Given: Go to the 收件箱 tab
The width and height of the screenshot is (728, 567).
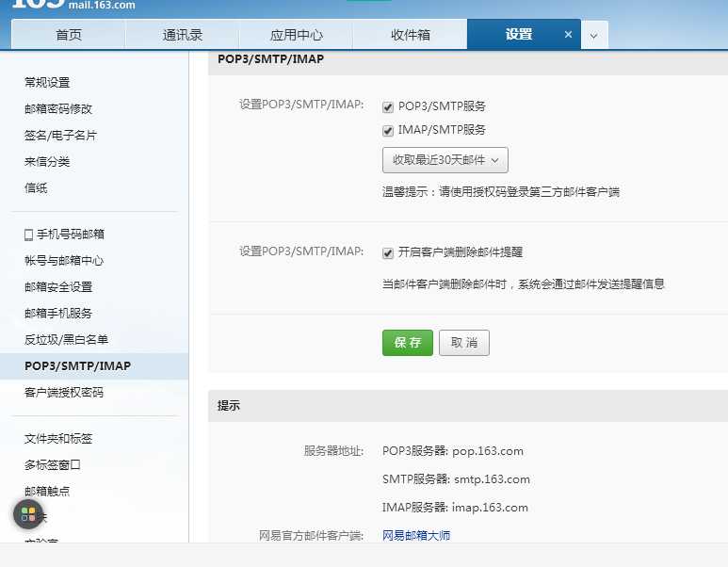Looking at the screenshot, I should pyautogui.click(x=411, y=35).
